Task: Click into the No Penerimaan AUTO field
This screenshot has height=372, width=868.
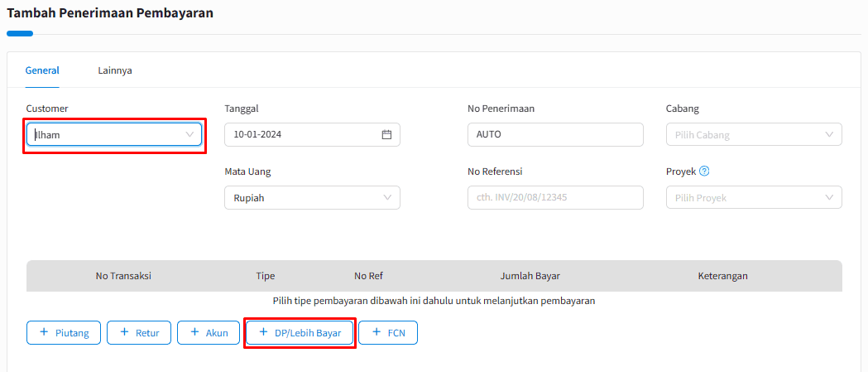Action: [555, 135]
